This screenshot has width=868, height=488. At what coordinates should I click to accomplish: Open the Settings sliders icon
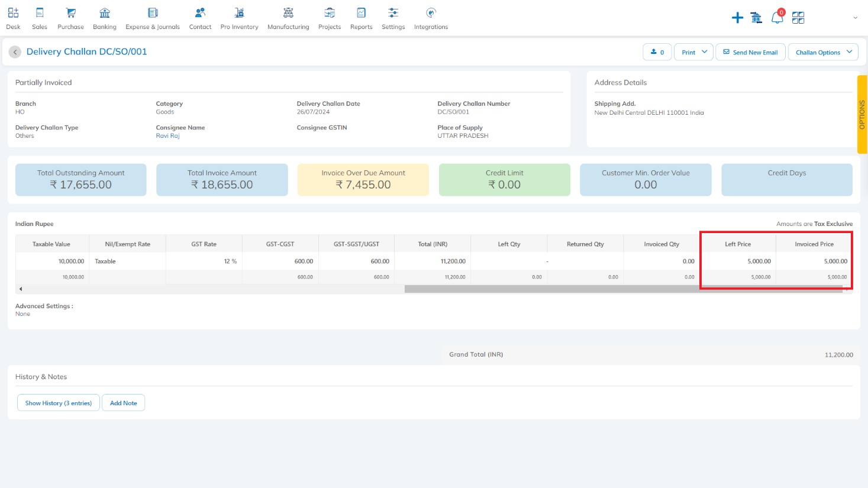(393, 12)
